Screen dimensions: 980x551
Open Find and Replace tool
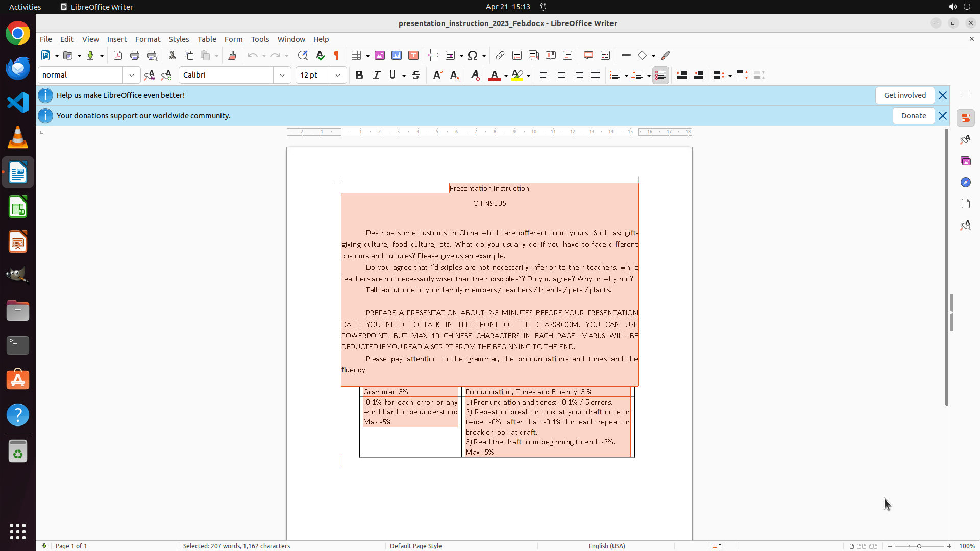click(303, 55)
